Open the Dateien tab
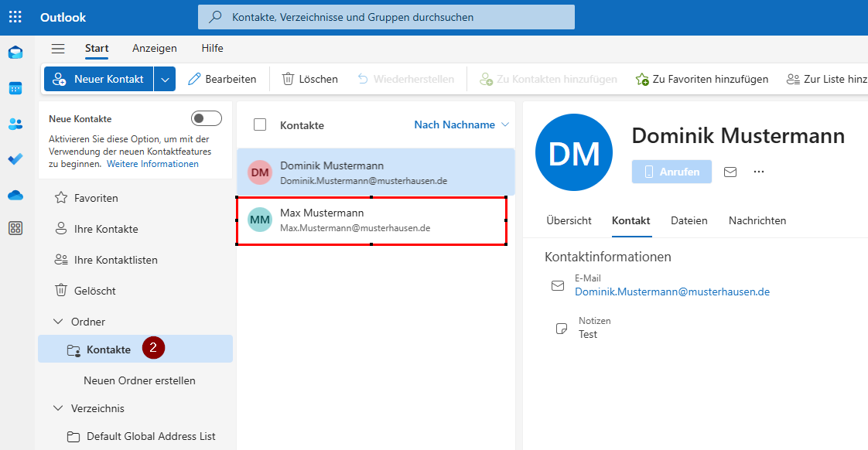The width and height of the screenshot is (868, 450). [689, 220]
